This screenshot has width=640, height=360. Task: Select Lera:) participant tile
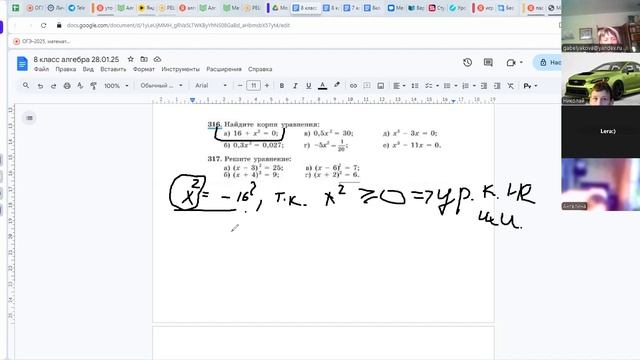pyautogui.click(x=600, y=131)
